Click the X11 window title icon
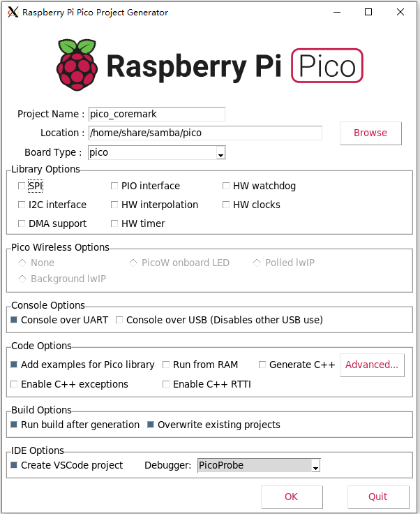Screen dimensions: 420x514 point(13,12)
